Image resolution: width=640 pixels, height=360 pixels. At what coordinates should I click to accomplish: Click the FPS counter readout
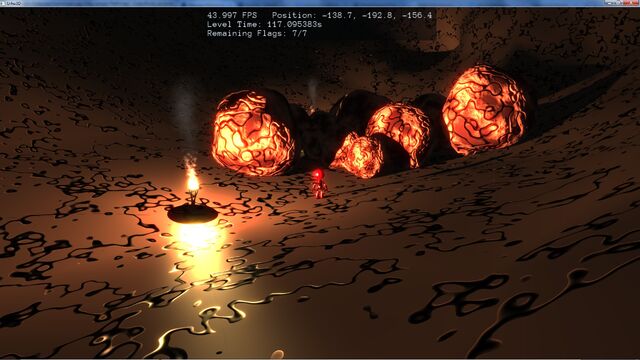pyautogui.click(x=232, y=16)
